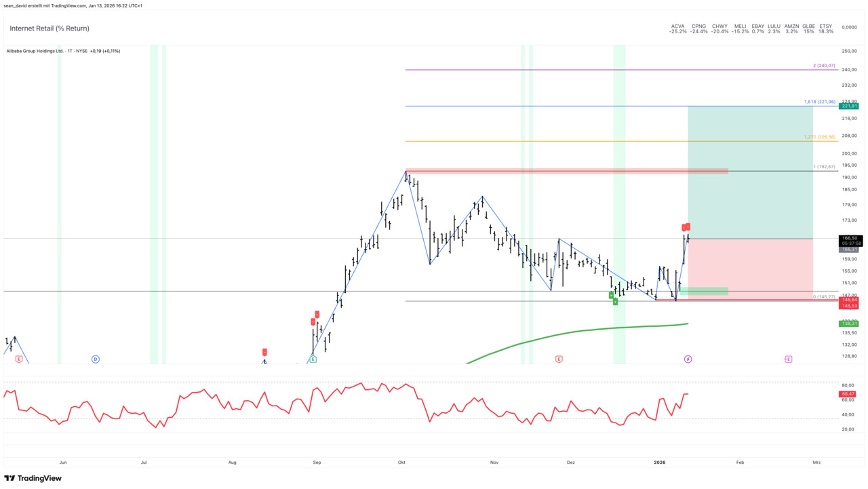868x489 pixels.
Task: Select the orange 1,272 Fibonacci level label
Action: point(819,137)
